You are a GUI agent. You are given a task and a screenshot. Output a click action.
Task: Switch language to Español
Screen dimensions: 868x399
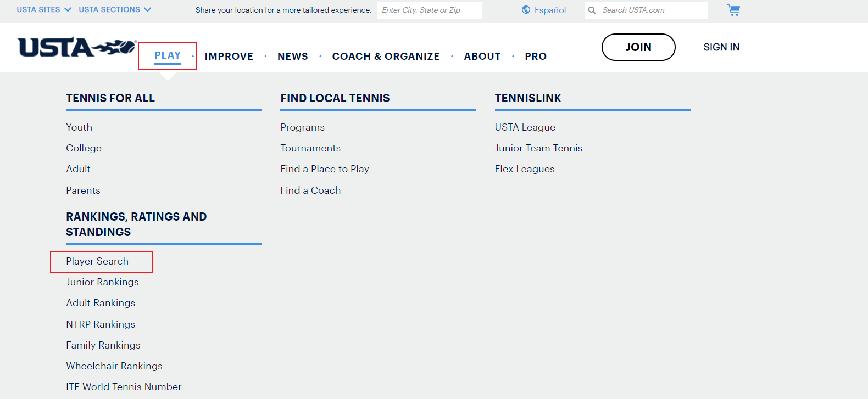(550, 10)
